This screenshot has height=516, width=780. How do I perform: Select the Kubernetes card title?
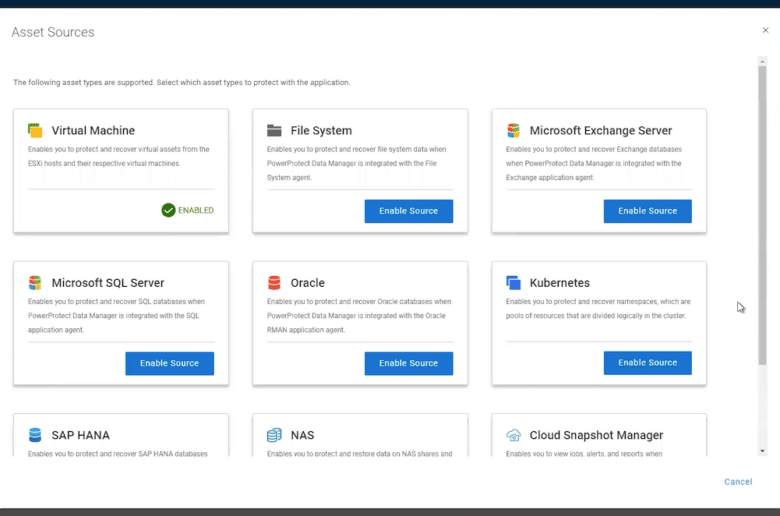coord(559,283)
